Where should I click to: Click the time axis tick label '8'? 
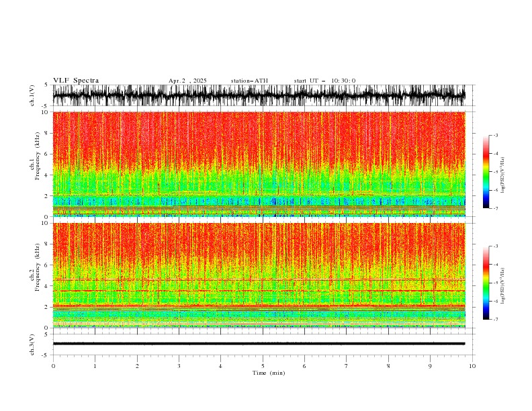pos(388,366)
